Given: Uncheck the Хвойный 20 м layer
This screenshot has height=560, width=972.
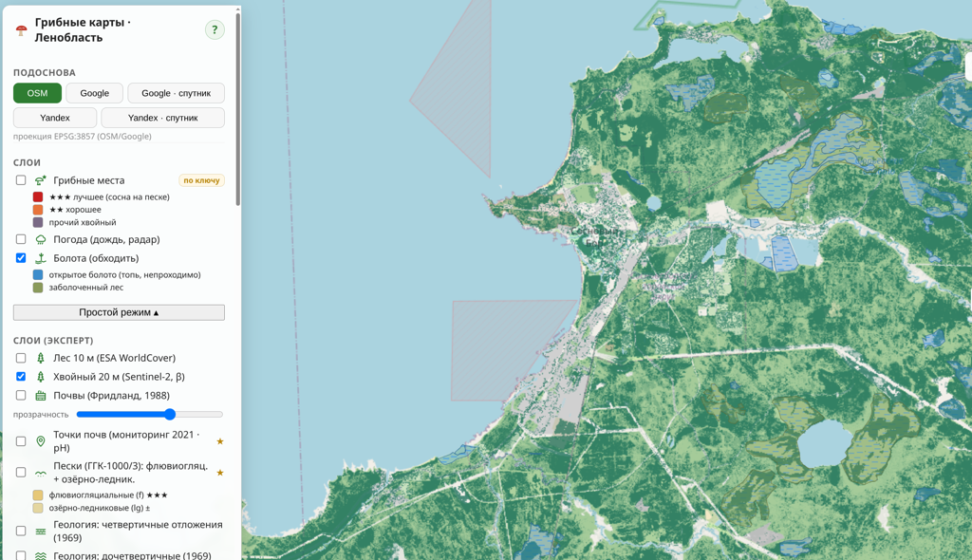Looking at the screenshot, I should point(21,377).
